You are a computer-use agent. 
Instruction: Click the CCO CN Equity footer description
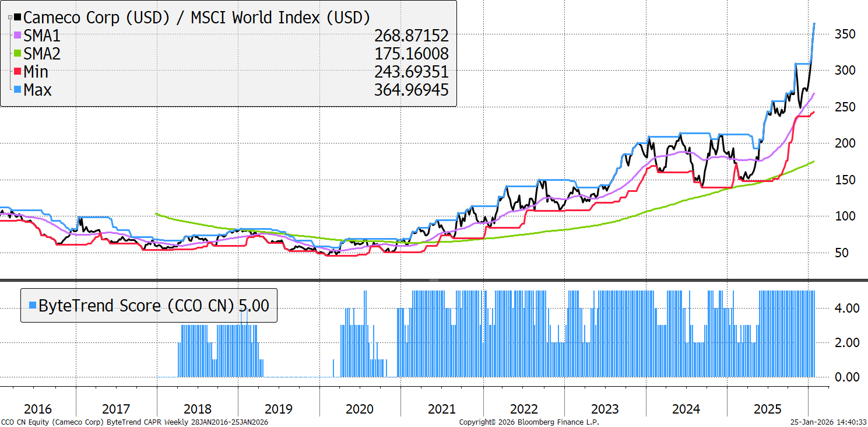coord(135,422)
